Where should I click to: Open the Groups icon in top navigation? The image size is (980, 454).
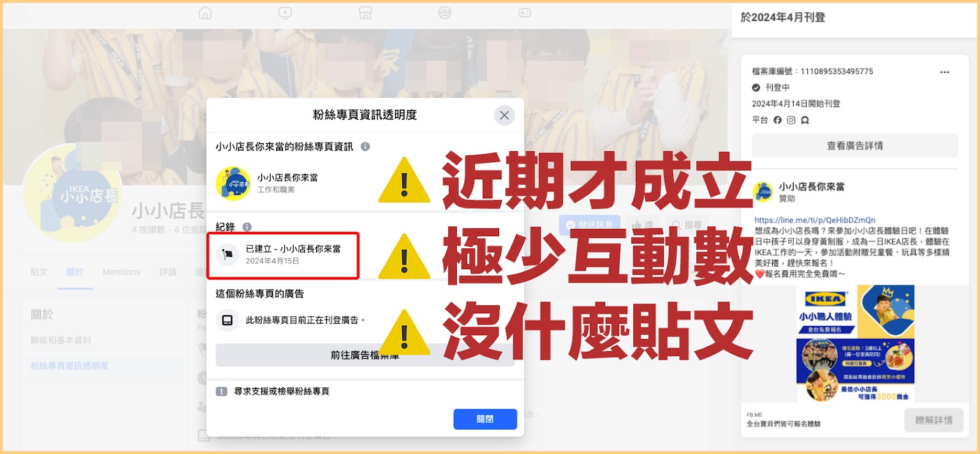click(x=445, y=13)
